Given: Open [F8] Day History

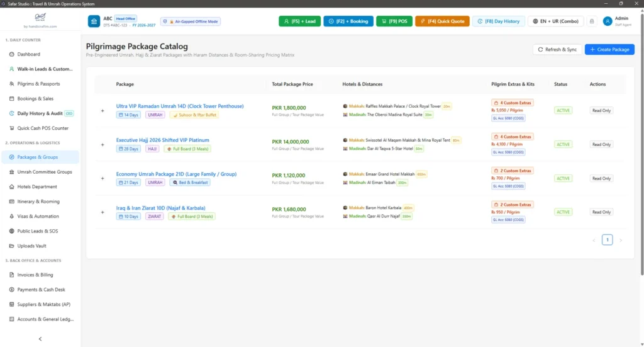Looking at the screenshot, I should pyautogui.click(x=499, y=21).
